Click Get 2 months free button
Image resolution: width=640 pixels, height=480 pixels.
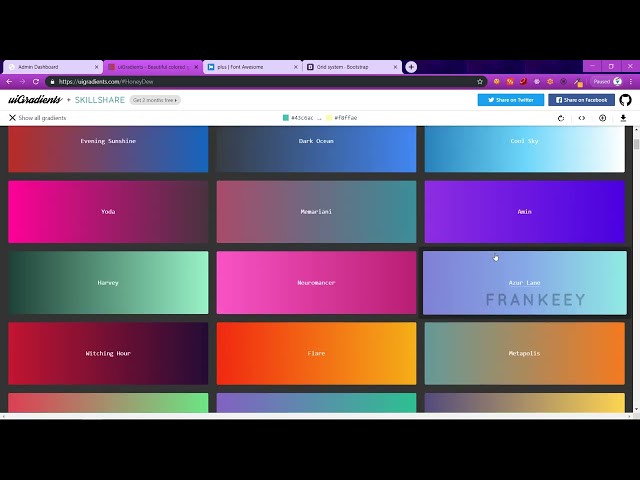155,100
